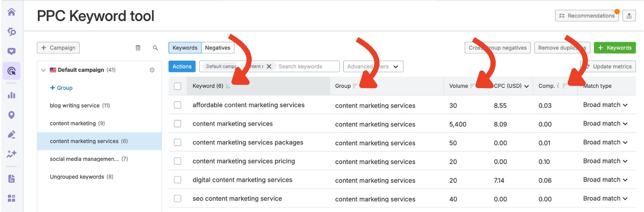Open the bar chart sidebar icon
The height and width of the screenshot is (212, 644).
pos(11,95)
